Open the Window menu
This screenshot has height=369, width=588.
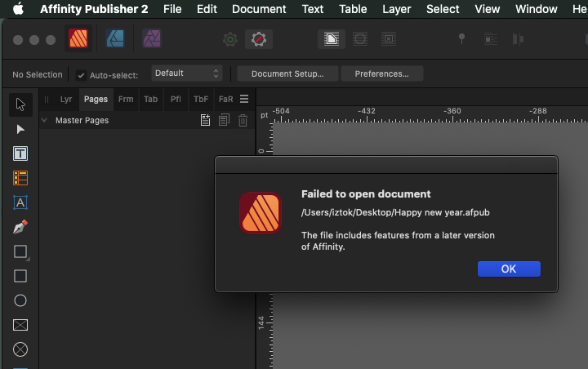coord(537,9)
